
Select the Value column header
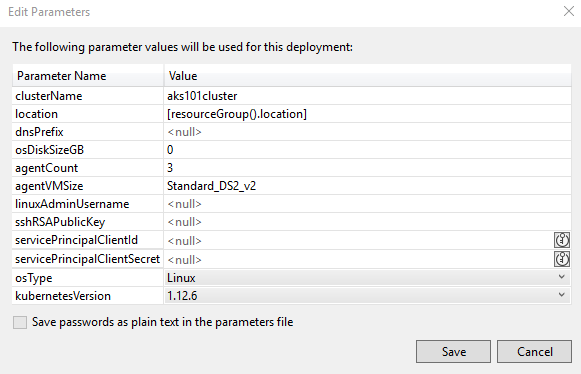pyautogui.click(x=367, y=76)
